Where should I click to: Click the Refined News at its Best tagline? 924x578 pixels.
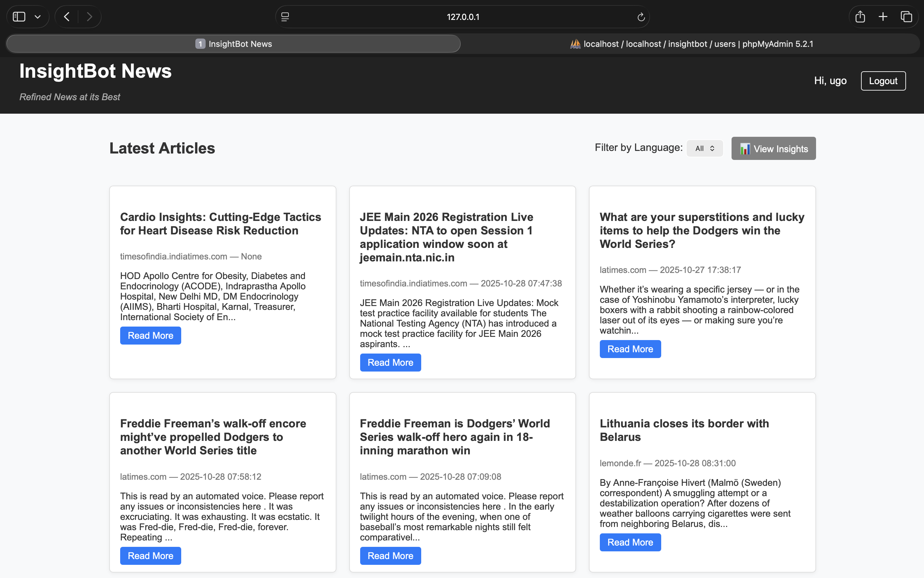pyautogui.click(x=70, y=97)
